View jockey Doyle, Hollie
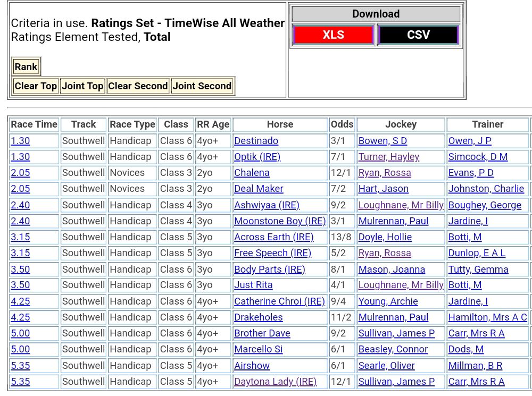The image size is (532, 396). click(x=385, y=237)
